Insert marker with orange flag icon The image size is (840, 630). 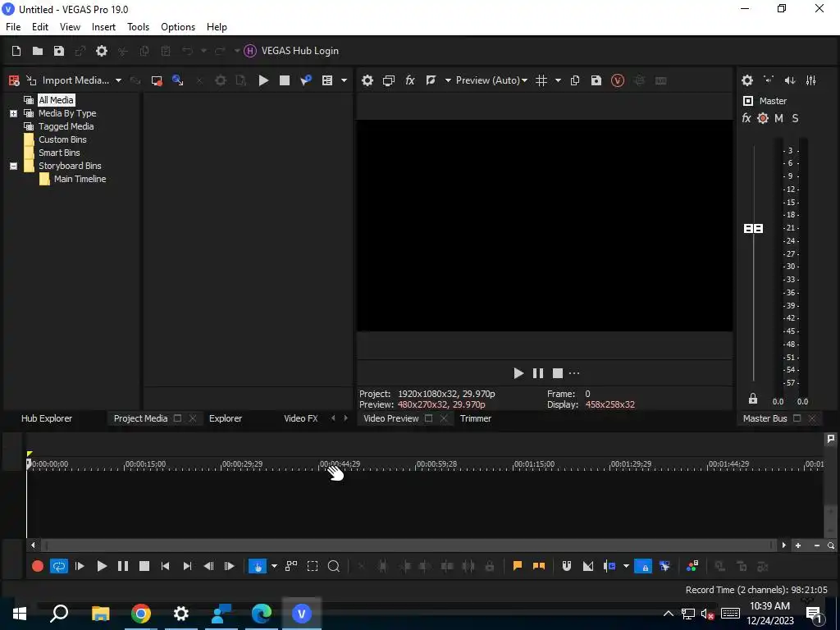518,566
